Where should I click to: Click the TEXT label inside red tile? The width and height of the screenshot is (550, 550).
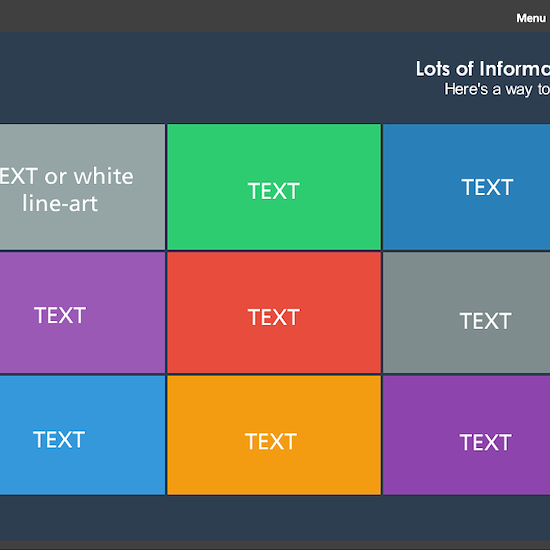[x=274, y=317]
